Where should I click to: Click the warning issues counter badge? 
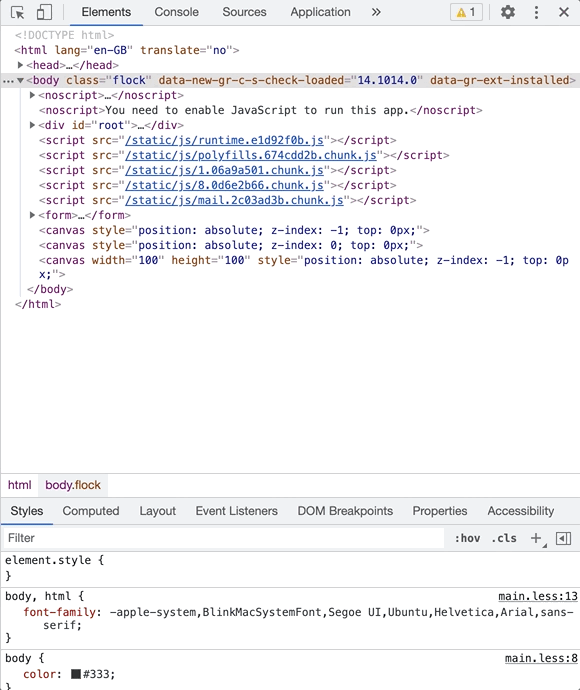pos(466,12)
